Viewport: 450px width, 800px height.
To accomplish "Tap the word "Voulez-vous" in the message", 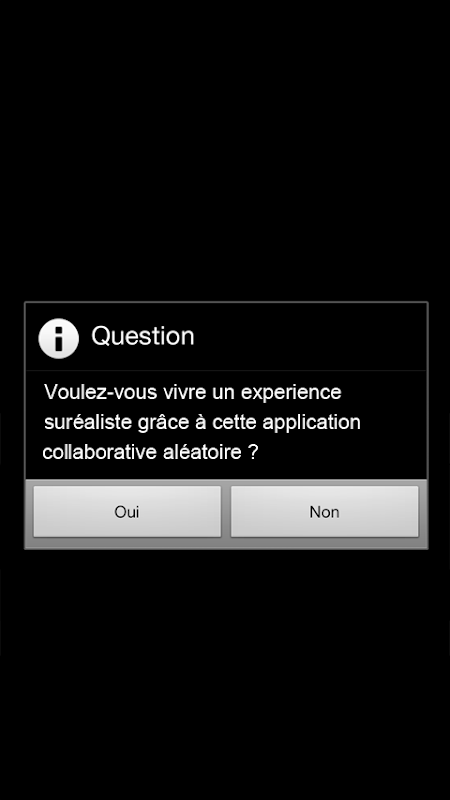I will [x=101, y=392].
